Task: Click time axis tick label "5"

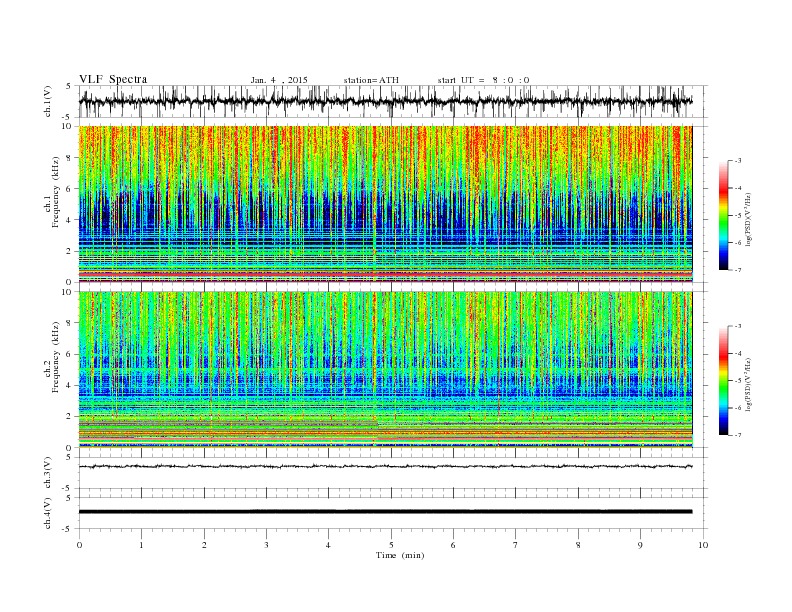Action: (391, 545)
